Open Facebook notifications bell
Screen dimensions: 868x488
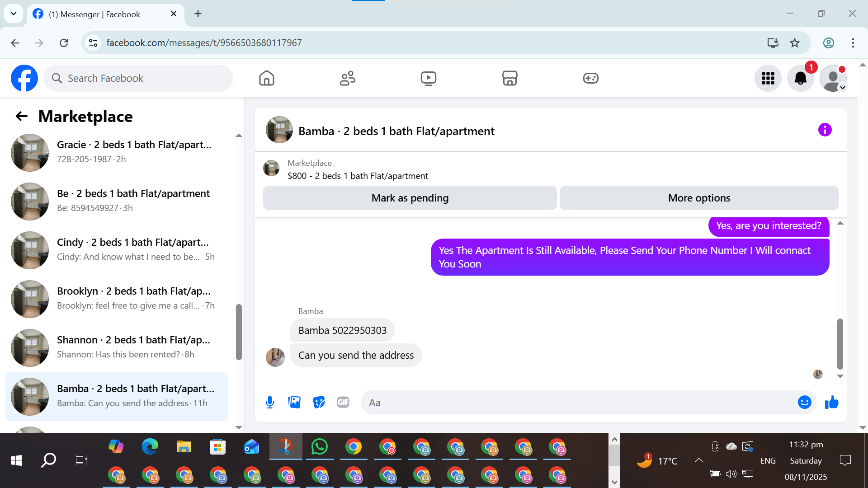(800, 79)
